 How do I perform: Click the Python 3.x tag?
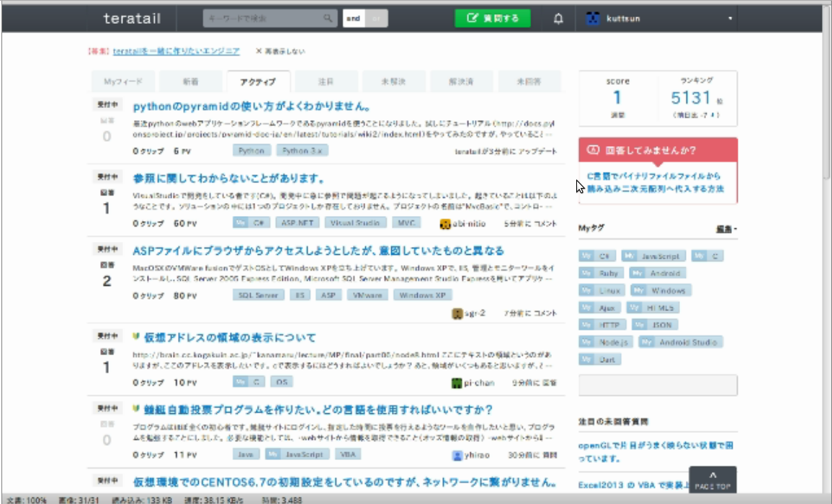point(302,150)
